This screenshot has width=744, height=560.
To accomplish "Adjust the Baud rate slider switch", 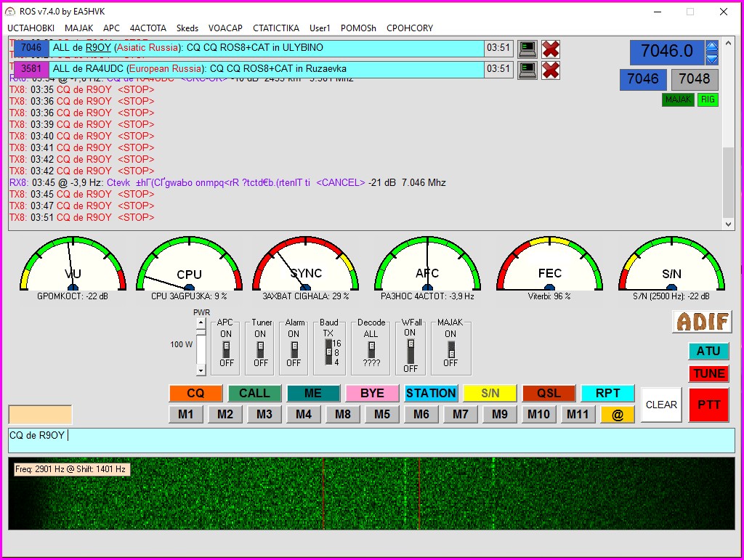I will pos(329,352).
